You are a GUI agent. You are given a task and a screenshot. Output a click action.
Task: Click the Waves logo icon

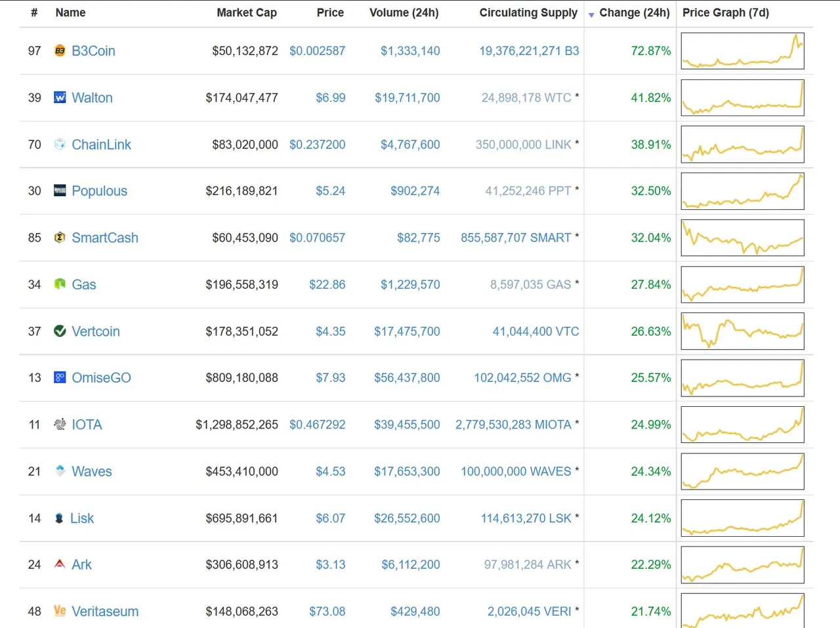point(60,471)
